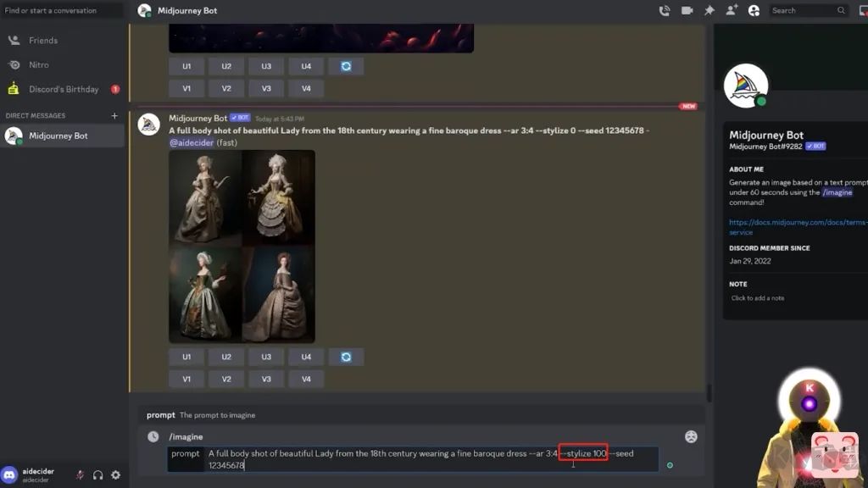Click V4 under the baroque lady images

coord(306,379)
